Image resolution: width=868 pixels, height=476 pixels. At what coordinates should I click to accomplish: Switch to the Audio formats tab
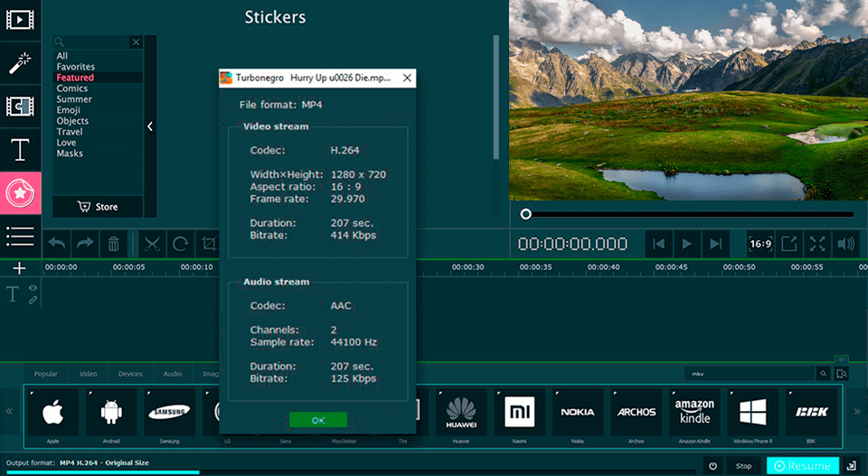click(172, 374)
